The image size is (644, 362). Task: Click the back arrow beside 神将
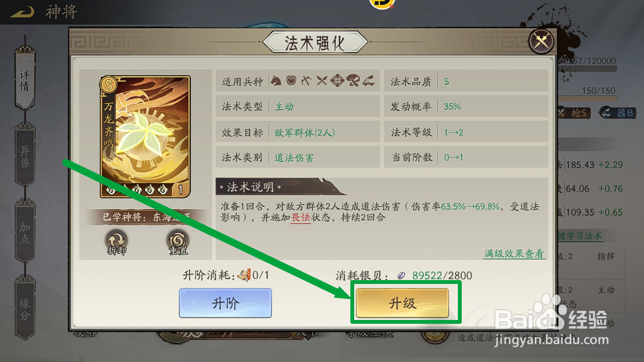22,12
